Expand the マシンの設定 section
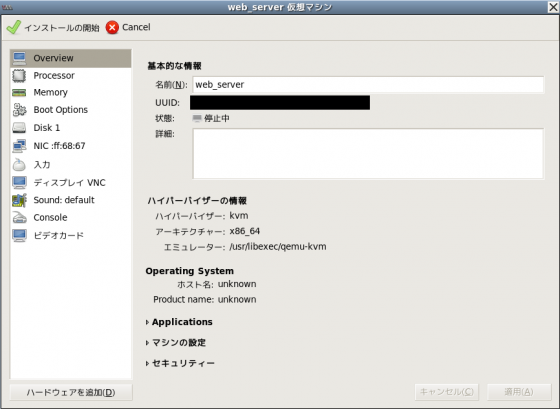Screen dimensions: 560x409 175,343
